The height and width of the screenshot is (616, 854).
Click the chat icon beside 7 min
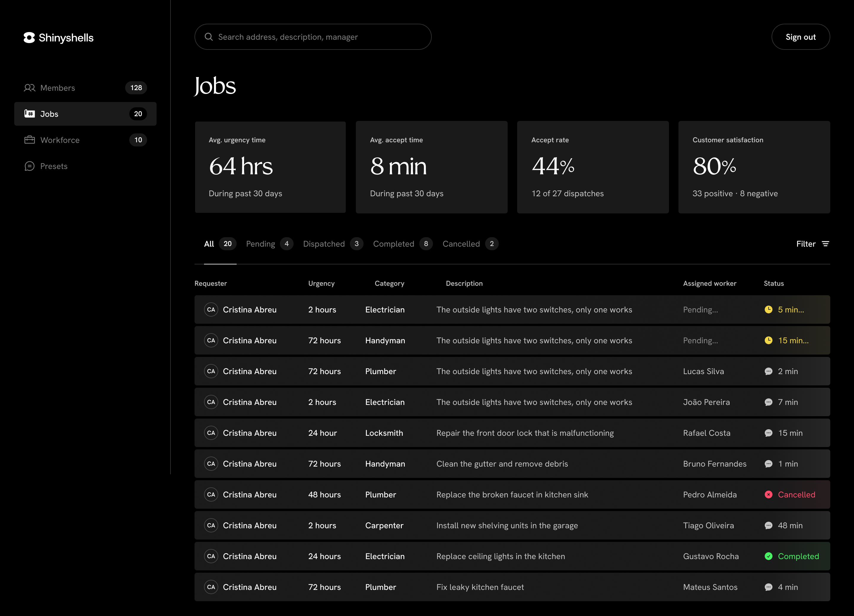tap(769, 402)
